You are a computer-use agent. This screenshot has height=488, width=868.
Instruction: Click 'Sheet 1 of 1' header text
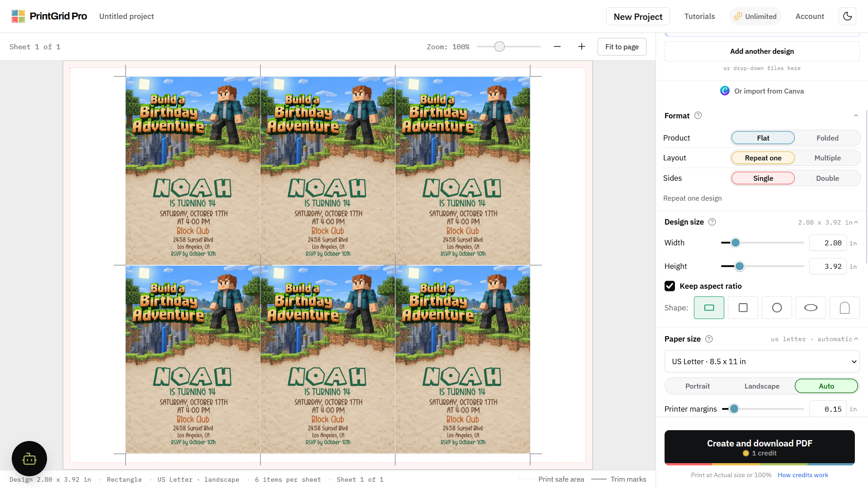click(35, 47)
